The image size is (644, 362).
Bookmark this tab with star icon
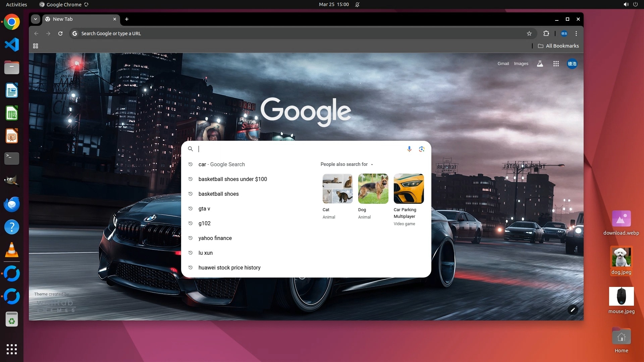[x=529, y=34]
